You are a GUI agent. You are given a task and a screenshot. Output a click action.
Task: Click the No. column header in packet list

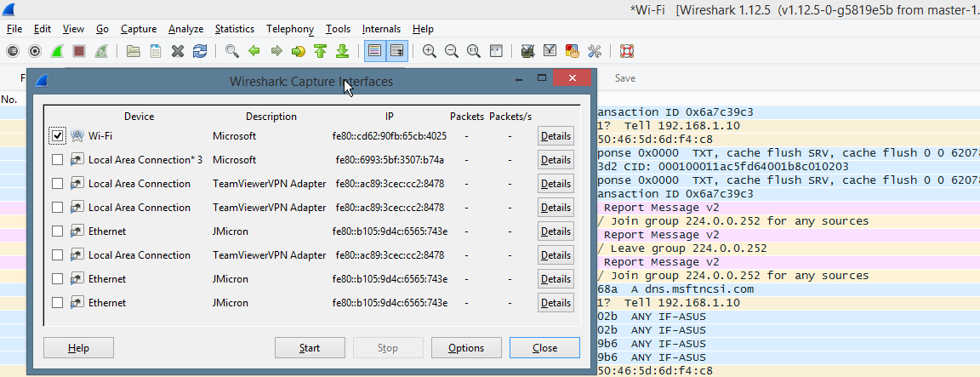tap(9, 100)
